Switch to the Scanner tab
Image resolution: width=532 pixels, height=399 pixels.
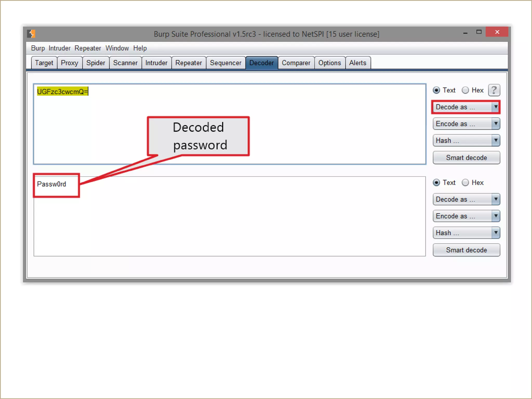coord(125,63)
